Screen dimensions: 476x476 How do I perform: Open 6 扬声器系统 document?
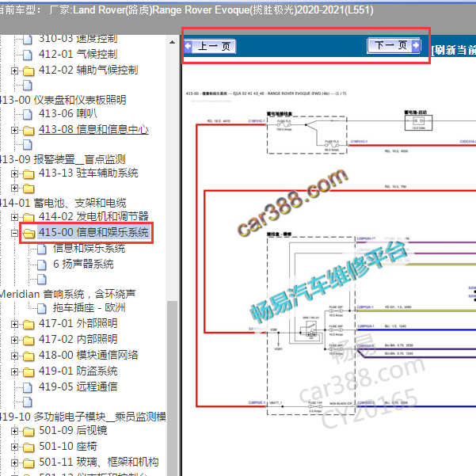pyautogui.click(x=83, y=264)
